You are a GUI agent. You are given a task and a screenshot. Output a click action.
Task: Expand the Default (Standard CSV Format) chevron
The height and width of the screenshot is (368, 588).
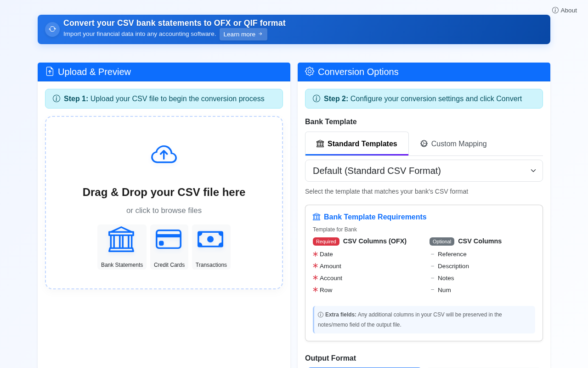pos(533,171)
